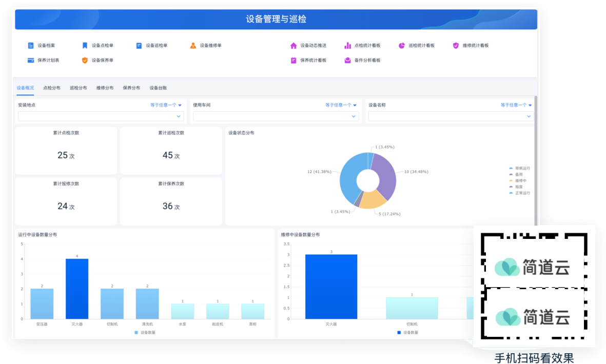Open the 备件分析看板 purple icon
Viewport: 606px width, 364px height.
(x=347, y=60)
